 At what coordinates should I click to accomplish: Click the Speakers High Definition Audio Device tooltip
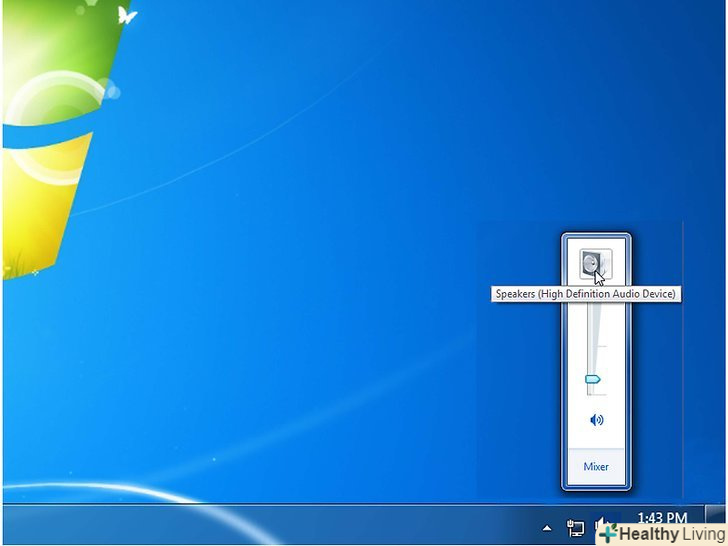(x=586, y=294)
